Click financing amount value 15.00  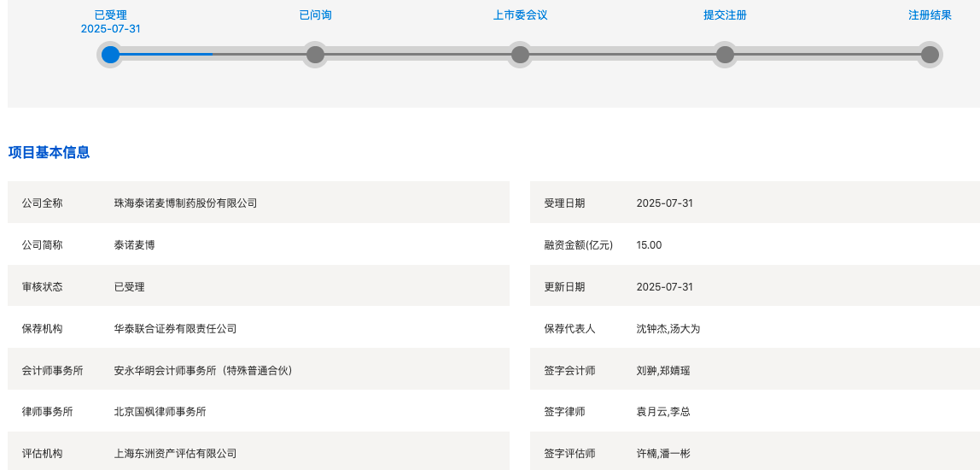649,244
